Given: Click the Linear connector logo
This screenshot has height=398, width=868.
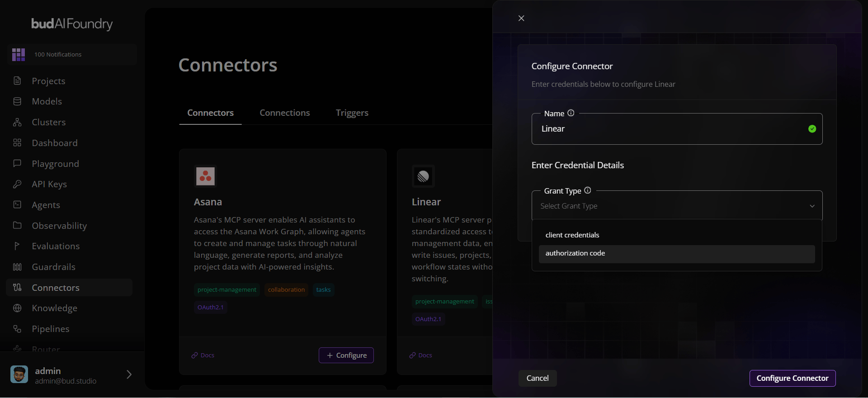Looking at the screenshot, I should tap(423, 176).
